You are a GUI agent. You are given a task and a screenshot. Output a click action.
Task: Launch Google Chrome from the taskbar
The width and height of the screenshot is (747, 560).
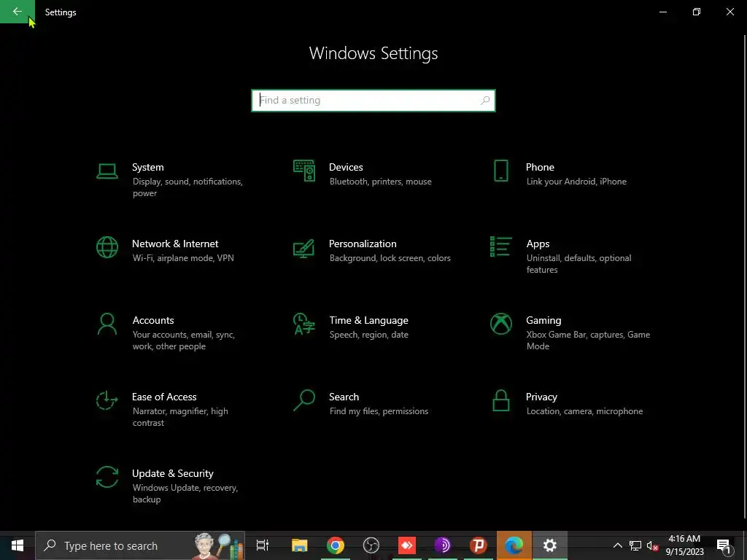click(336, 545)
